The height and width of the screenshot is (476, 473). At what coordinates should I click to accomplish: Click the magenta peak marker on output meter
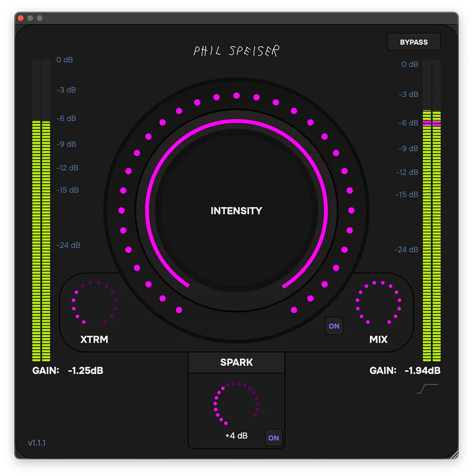click(432, 123)
